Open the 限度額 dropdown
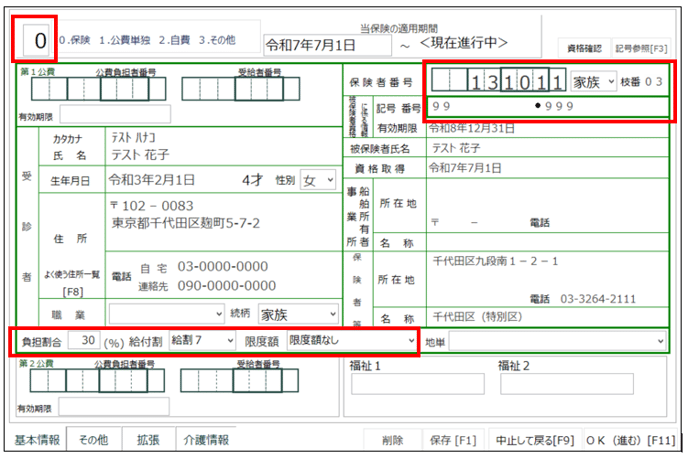688x458 pixels. pos(351,341)
